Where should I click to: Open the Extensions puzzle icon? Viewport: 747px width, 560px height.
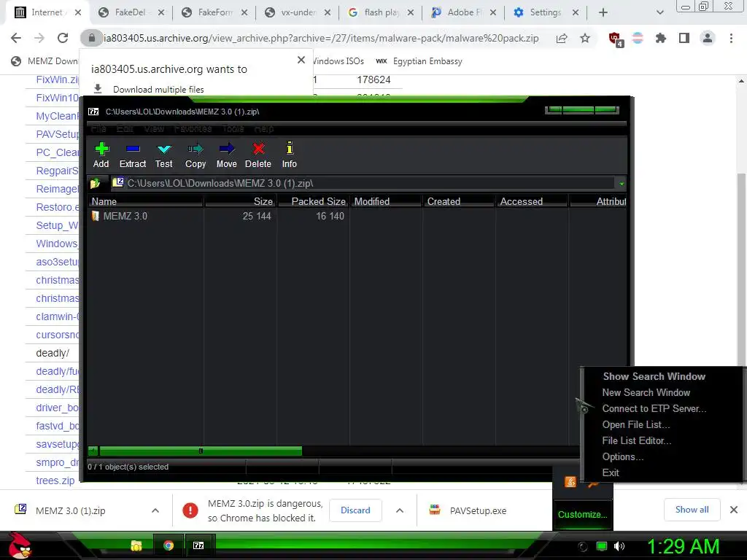[660, 38]
